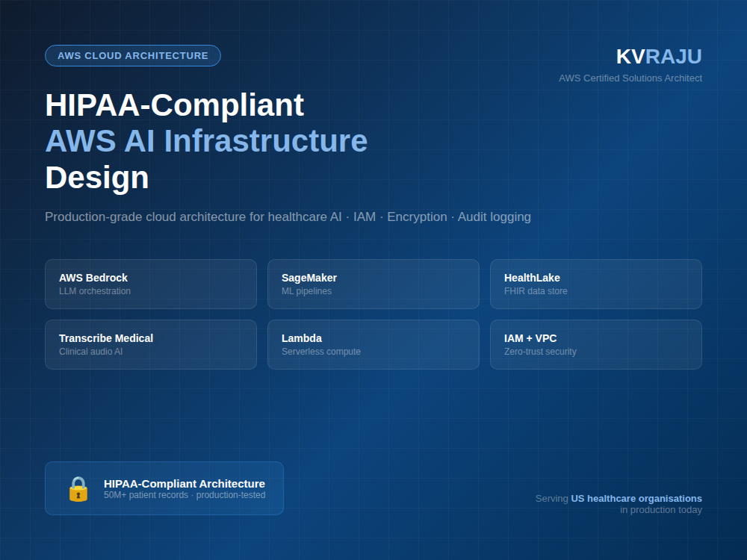Click the KVRAJU logo text
The width and height of the screenshot is (747, 560).
click(659, 57)
